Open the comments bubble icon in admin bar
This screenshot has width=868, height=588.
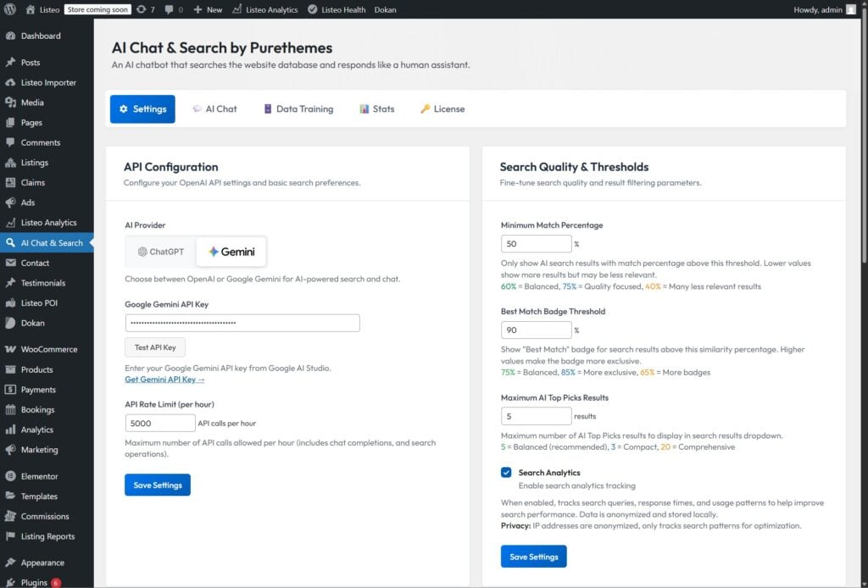coord(170,9)
